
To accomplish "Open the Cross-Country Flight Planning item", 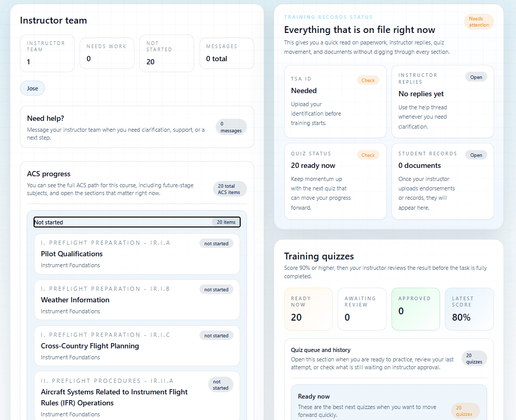I will [x=137, y=346].
